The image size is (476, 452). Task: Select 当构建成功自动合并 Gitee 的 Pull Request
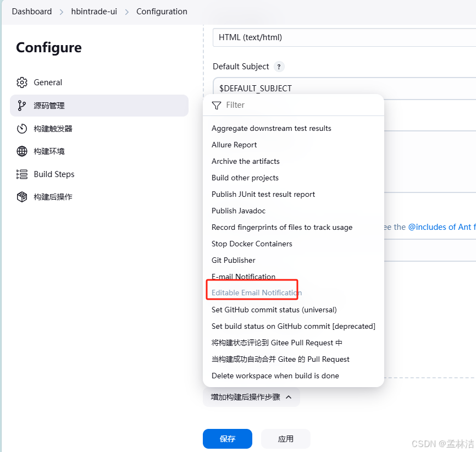coord(280,360)
